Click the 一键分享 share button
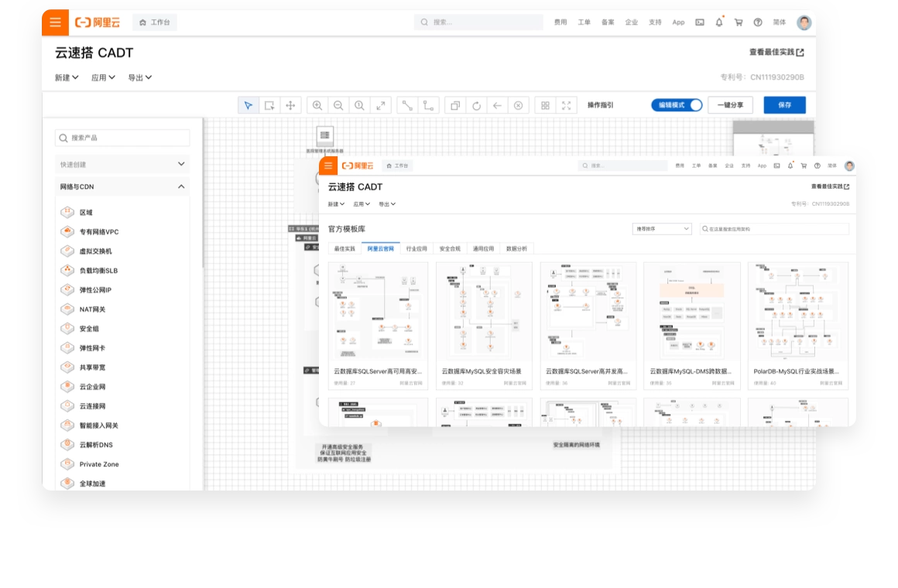Image resolution: width=898 pixels, height=588 pixels. [x=730, y=105]
